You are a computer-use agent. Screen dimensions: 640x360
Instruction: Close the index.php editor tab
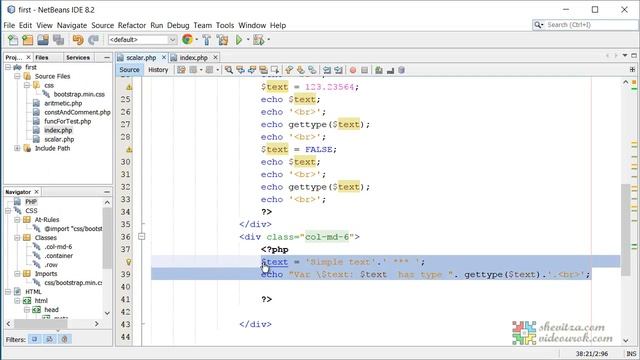coord(216,57)
